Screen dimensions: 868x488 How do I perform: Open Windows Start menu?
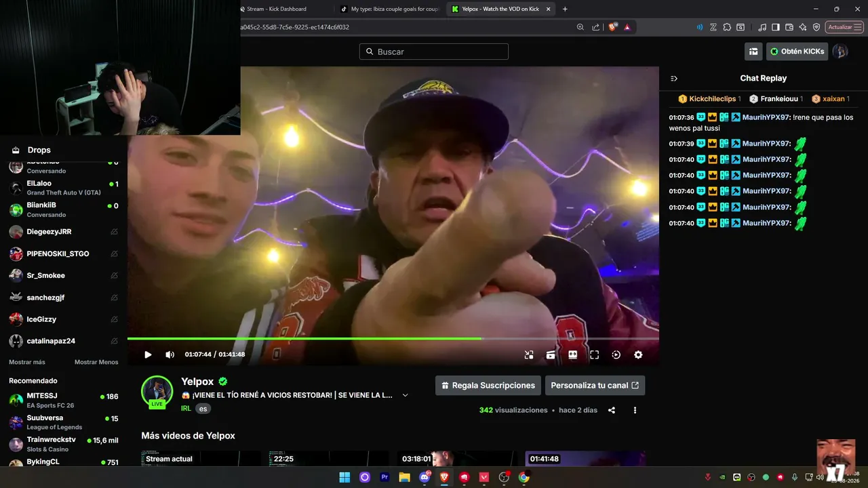pos(344,477)
